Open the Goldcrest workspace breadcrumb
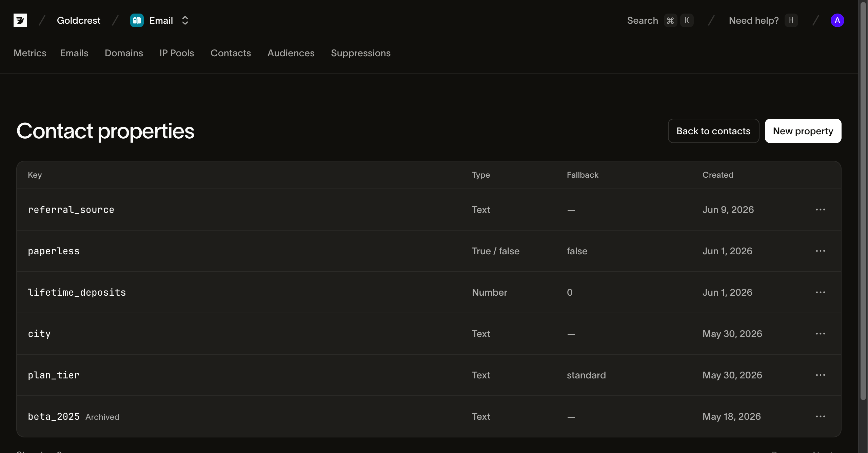This screenshot has width=868, height=453. [x=79, y=20]
